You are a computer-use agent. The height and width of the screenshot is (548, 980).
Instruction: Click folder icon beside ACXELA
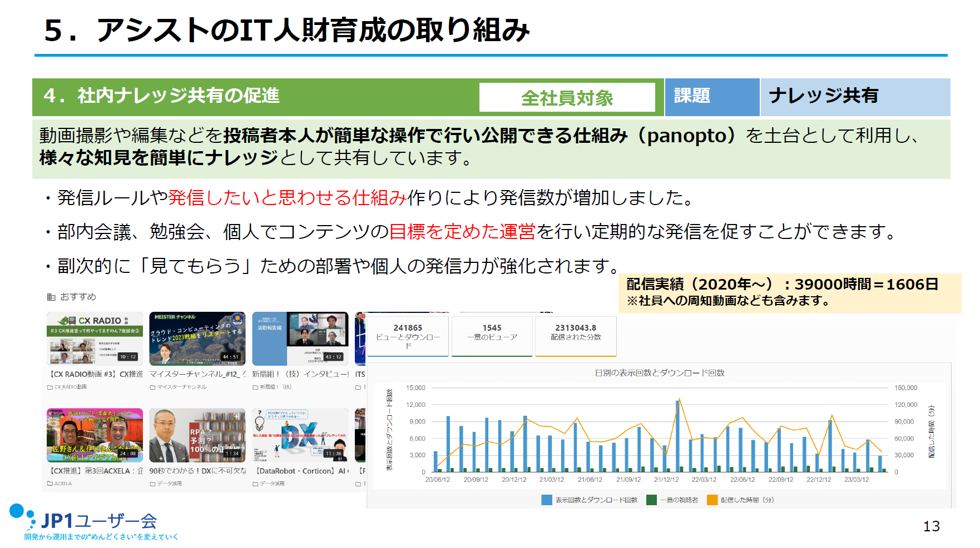click(x=50, y=484)
